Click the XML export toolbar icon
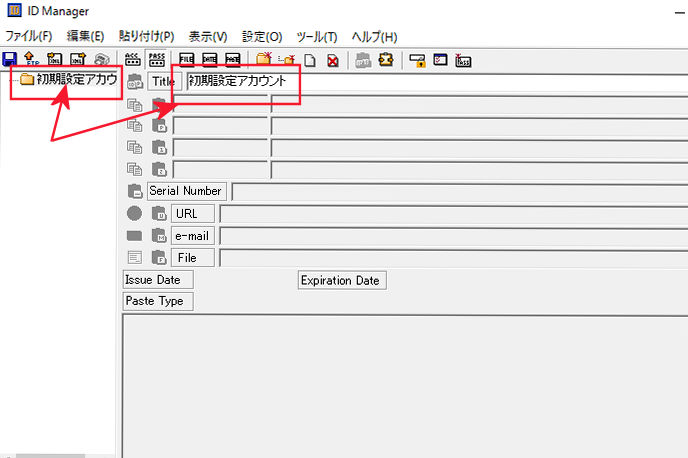 click(78, 59)
